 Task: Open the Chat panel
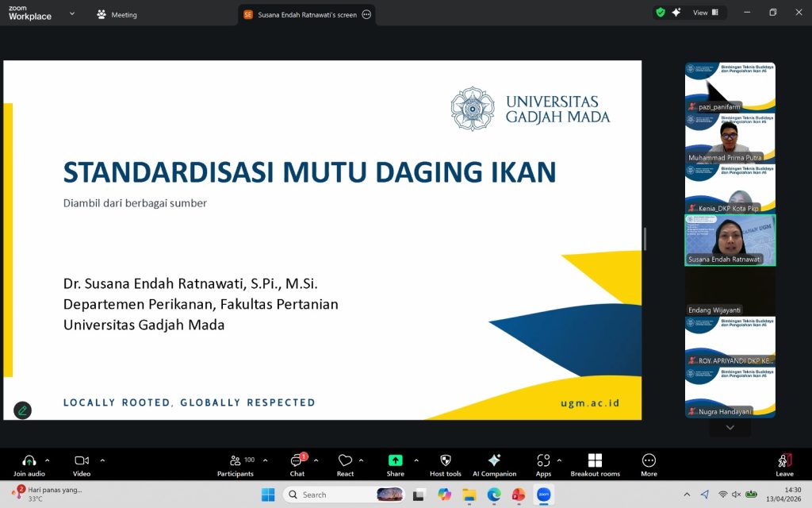(297, 461)
